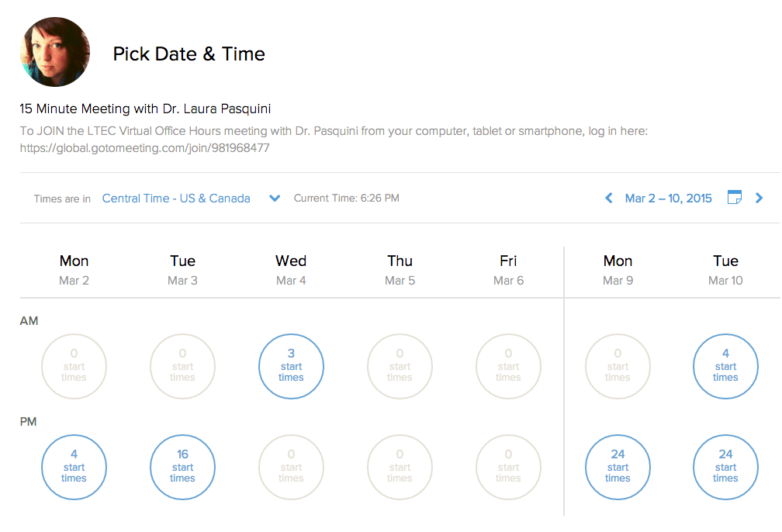The width and height of the screenshot is (782, 532).
Task: Pick Wed Mar 4 AM 3 start times
Action: click(x=291, y=366)
